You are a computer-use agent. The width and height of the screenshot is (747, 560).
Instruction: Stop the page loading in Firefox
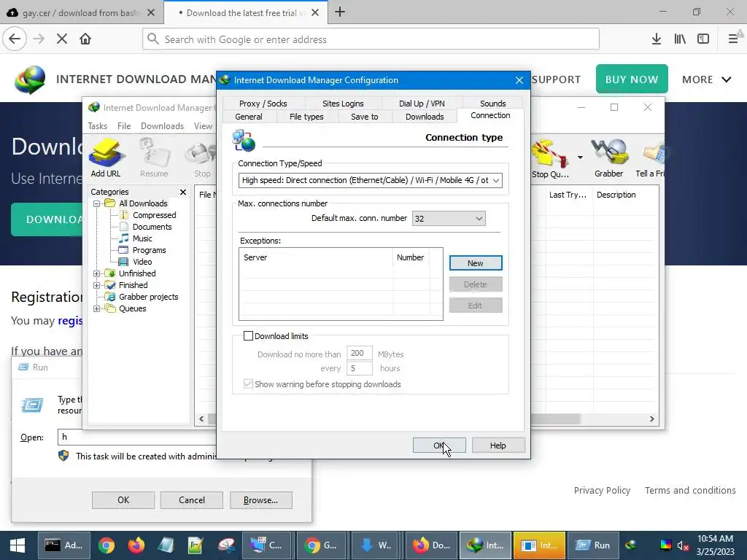click(x=62, y=39)
